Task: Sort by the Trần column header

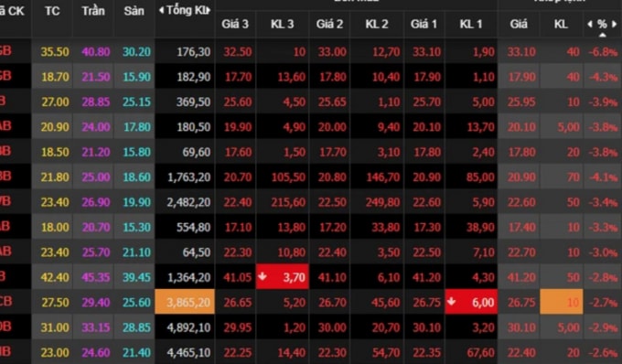Action: [93, 11]
